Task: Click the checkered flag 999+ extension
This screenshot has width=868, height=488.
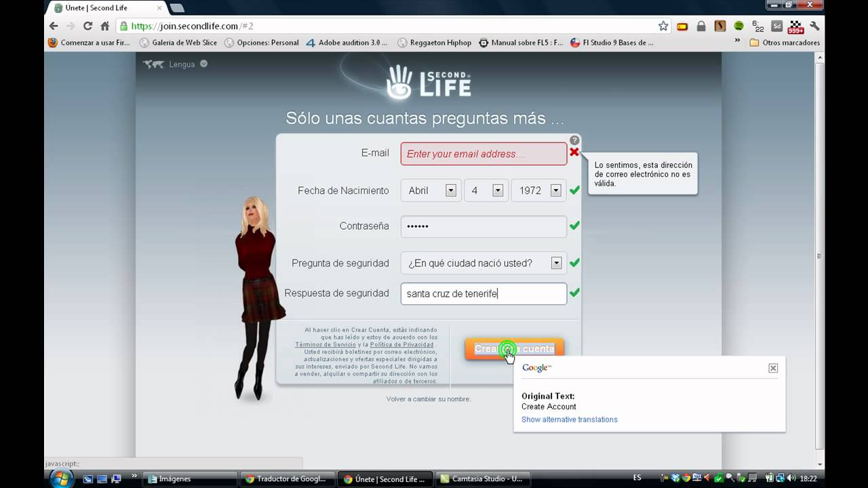Action: coord(795,26)
